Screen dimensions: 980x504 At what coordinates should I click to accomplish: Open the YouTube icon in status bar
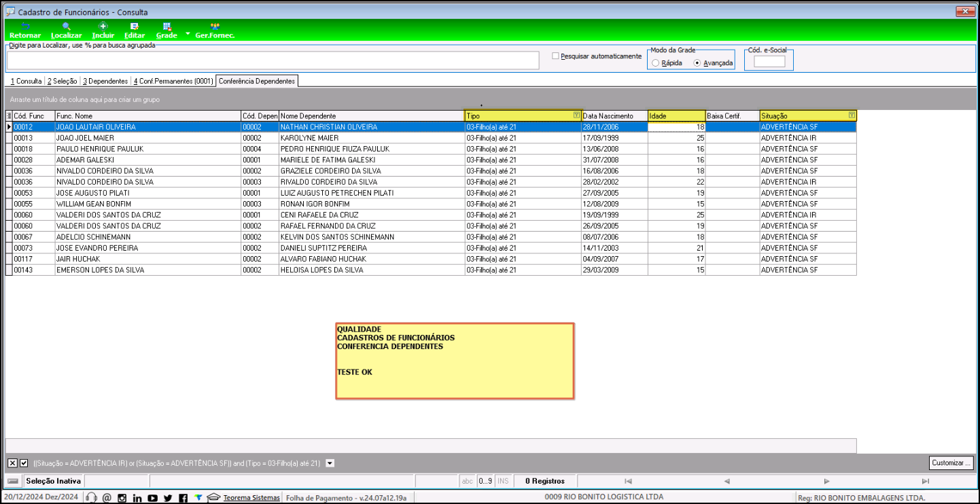tap(152, 498)
